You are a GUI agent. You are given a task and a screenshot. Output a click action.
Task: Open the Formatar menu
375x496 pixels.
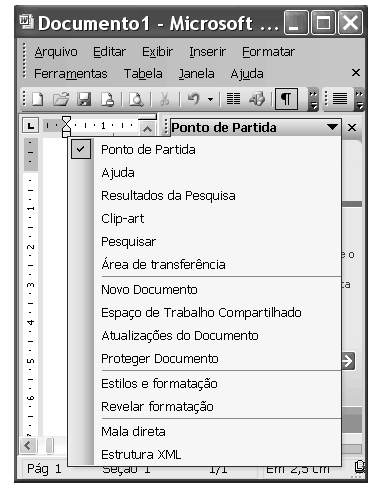pyautogui.click(x=268, y=52)
